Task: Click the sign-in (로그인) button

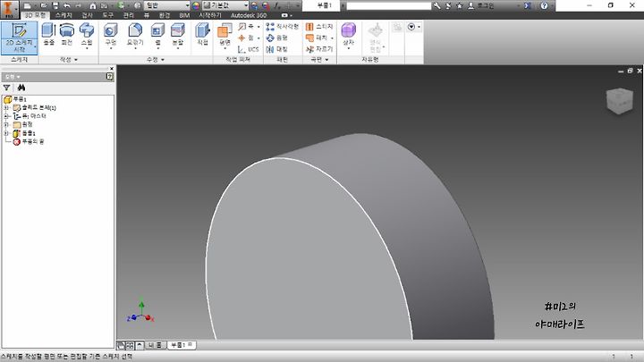Action: point(481,5)
